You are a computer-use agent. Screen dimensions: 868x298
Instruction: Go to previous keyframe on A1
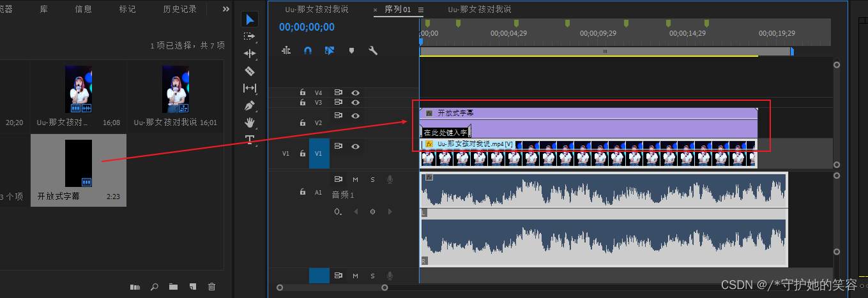[x=355, y=211]
